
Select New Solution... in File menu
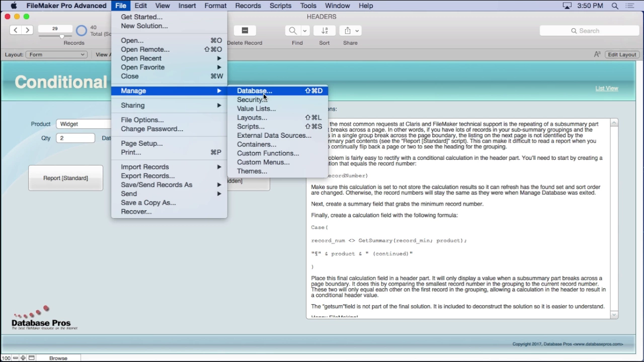pyautogui.click(x=170, y=26)
